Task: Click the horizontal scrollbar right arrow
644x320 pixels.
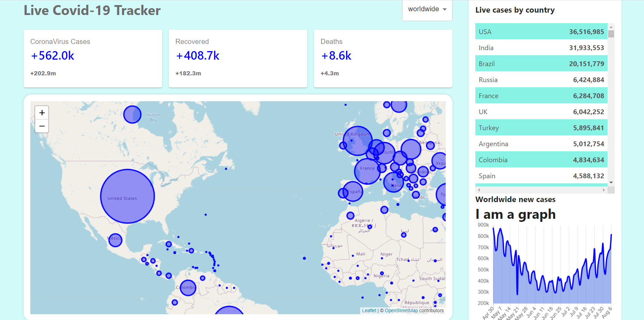Action: pos(604,190)
